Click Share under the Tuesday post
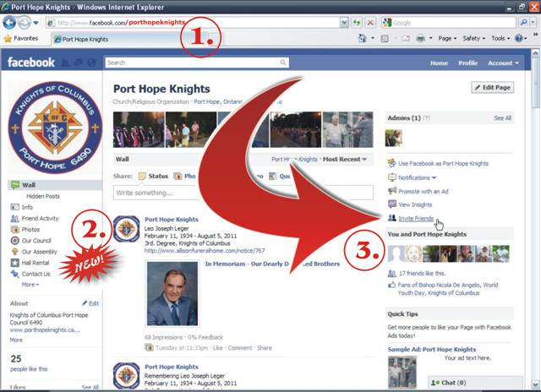Viewport: 541px width, 392px height. (x=265, y=348)
